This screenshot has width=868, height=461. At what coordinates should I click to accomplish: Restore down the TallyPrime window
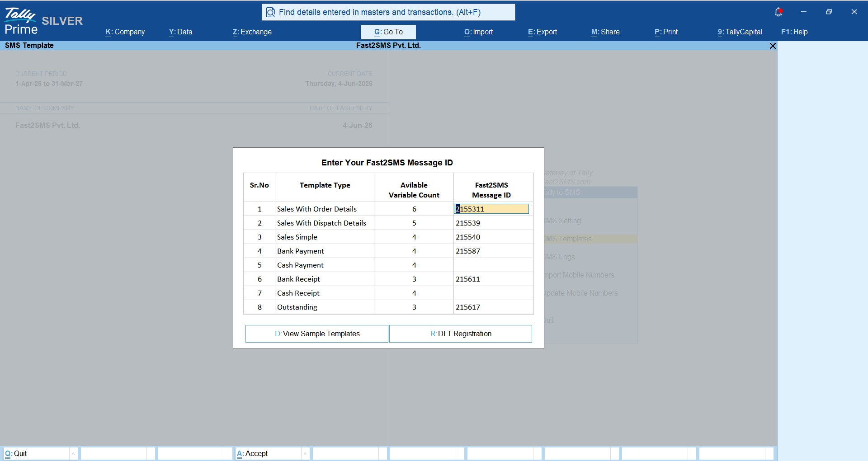tap(829, 12)
